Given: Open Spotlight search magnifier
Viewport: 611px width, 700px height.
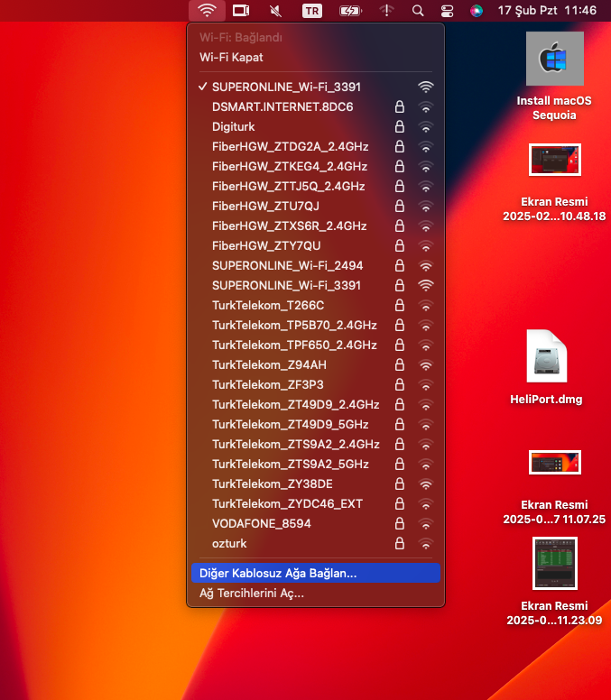Looking at the screenshot, I should [418, 10].
